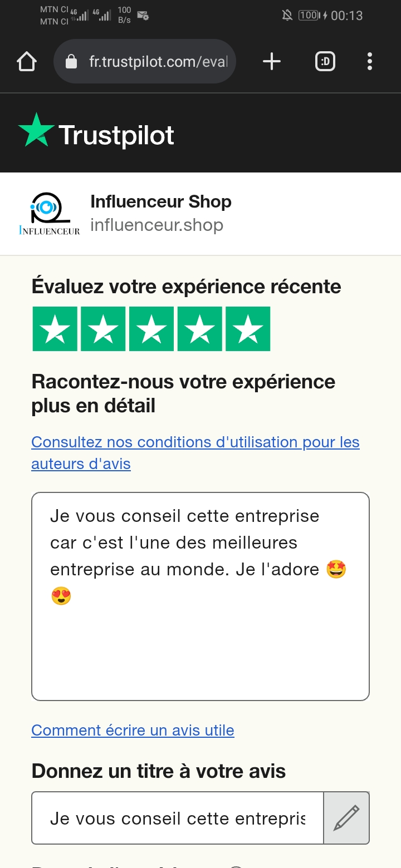Tap the influenceur.shop domain text
The width and height of the screenshot is (401, 868).
pos(157,225)
